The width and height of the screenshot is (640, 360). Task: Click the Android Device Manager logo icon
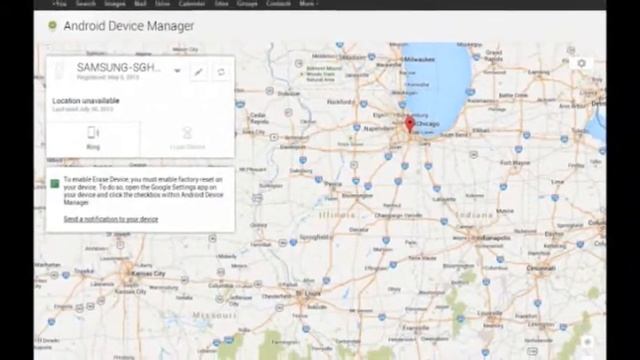coord(52,26)
